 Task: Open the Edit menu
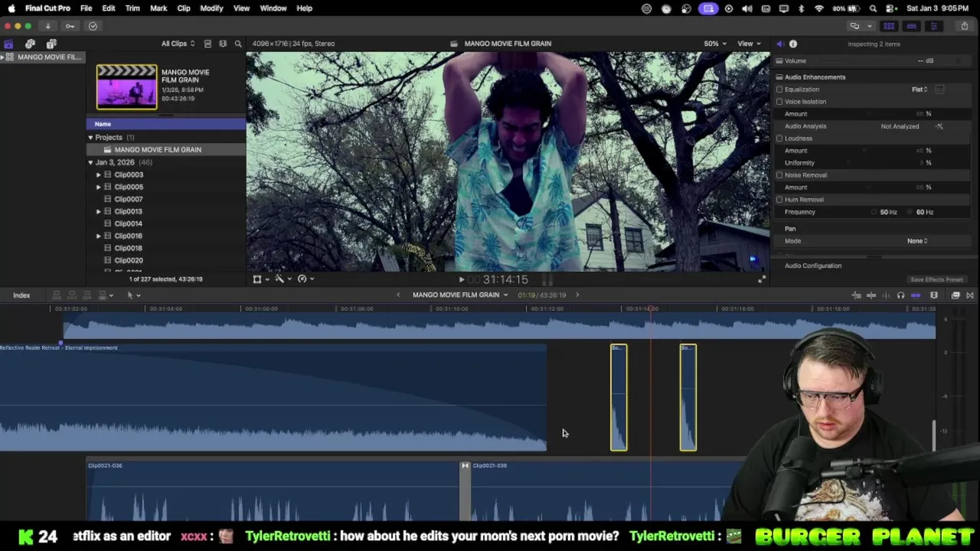(109, 8)
